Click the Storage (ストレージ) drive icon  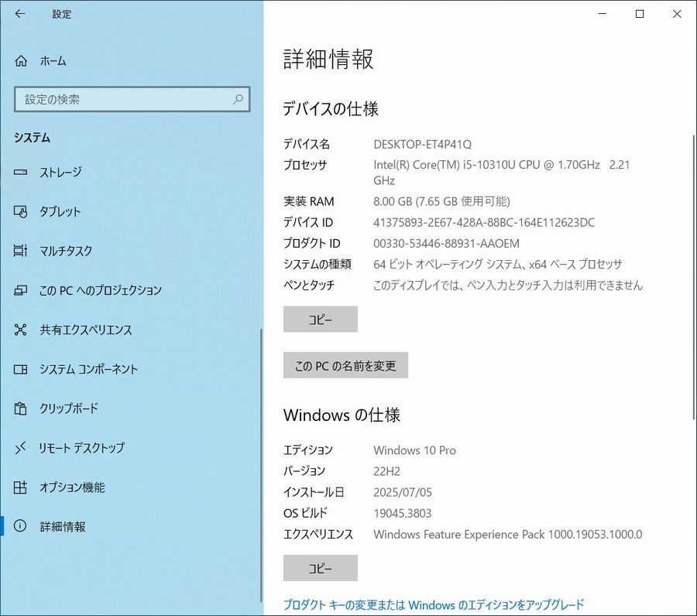(20, 172)
